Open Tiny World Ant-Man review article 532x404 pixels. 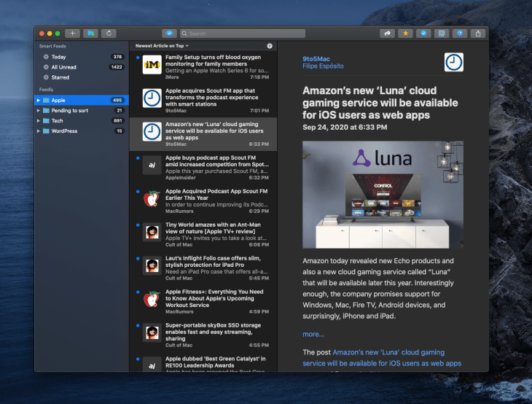203,235
